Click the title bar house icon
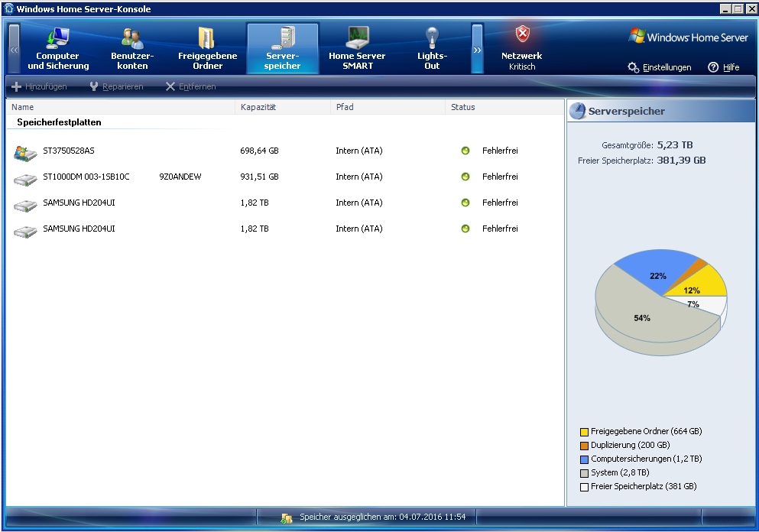759x532 pixels. [9, 8]
